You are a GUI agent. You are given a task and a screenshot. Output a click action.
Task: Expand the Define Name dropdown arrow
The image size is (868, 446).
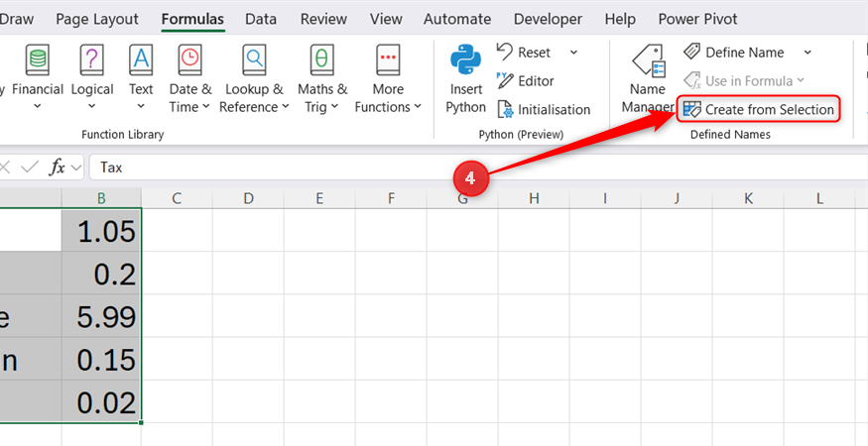(x=807, y=53)
